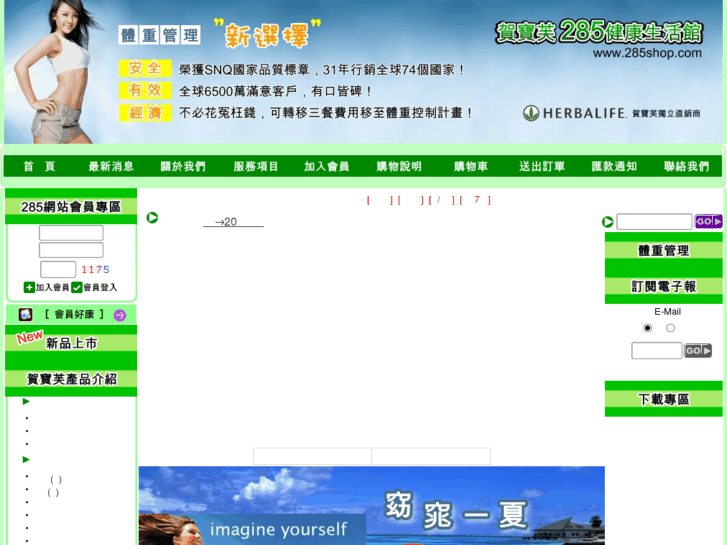The height and width of the screenshot is (545, 727).
Task: Expand the second green triangle product category
Action: click(26, 460)
